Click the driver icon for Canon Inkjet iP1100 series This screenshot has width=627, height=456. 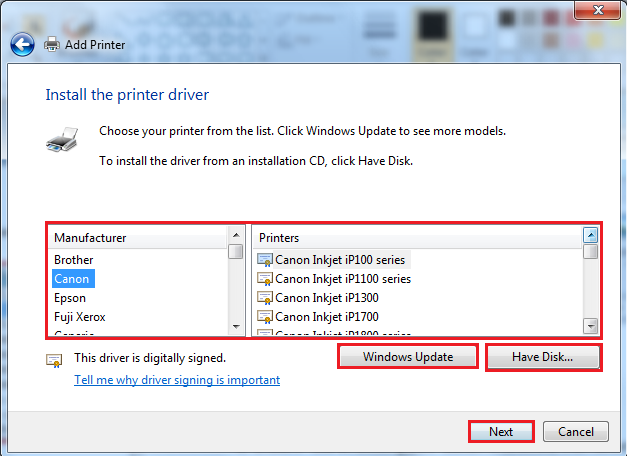click(x=265, y=279)
